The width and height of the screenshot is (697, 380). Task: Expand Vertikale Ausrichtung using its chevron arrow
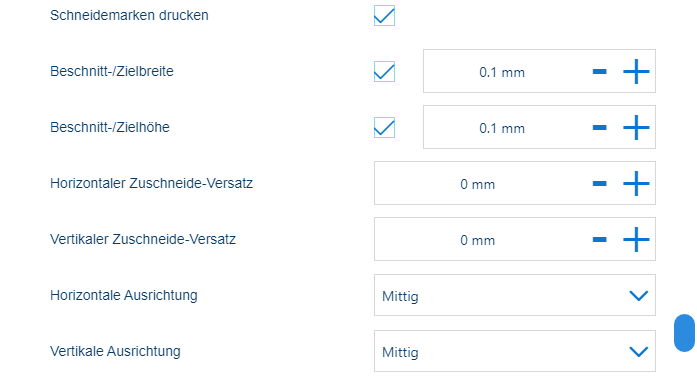tap(639, 352)
